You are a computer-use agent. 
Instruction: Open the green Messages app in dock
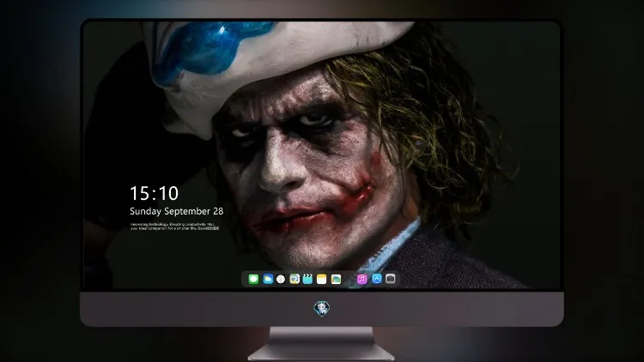(x=253, y=279)
